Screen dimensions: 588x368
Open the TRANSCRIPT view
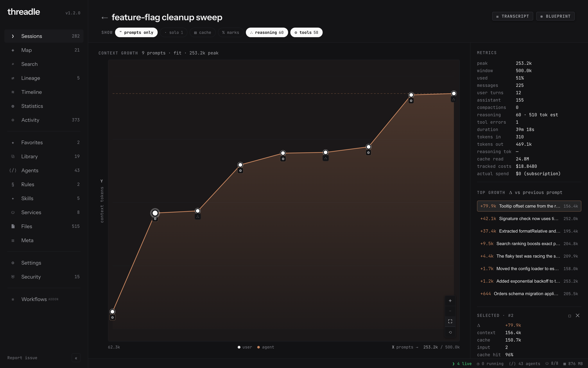click(512, 16)
